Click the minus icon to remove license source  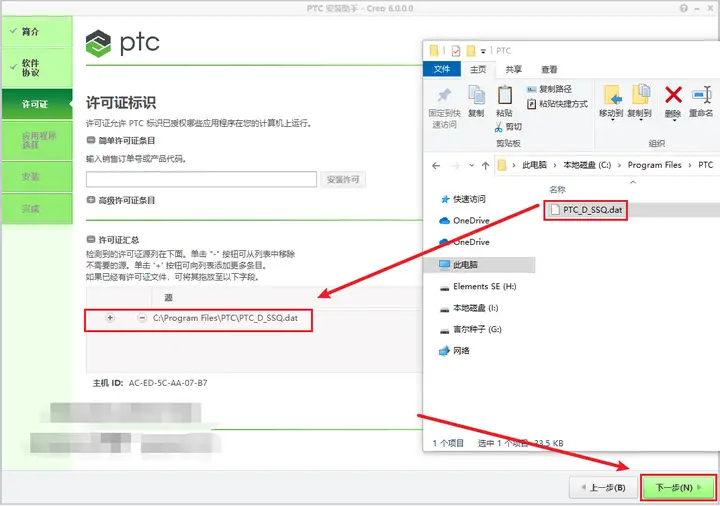pyautogui.click(x=142, y=318)
